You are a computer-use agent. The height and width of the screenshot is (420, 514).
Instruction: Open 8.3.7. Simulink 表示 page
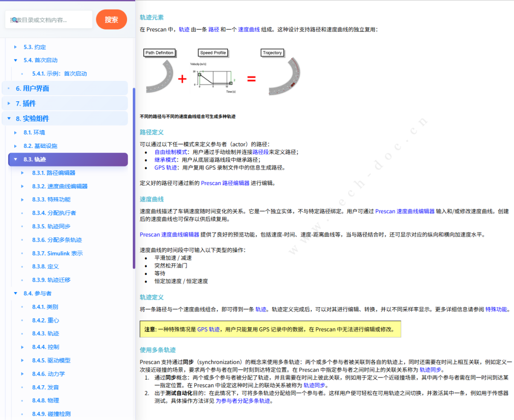point(58,253)
